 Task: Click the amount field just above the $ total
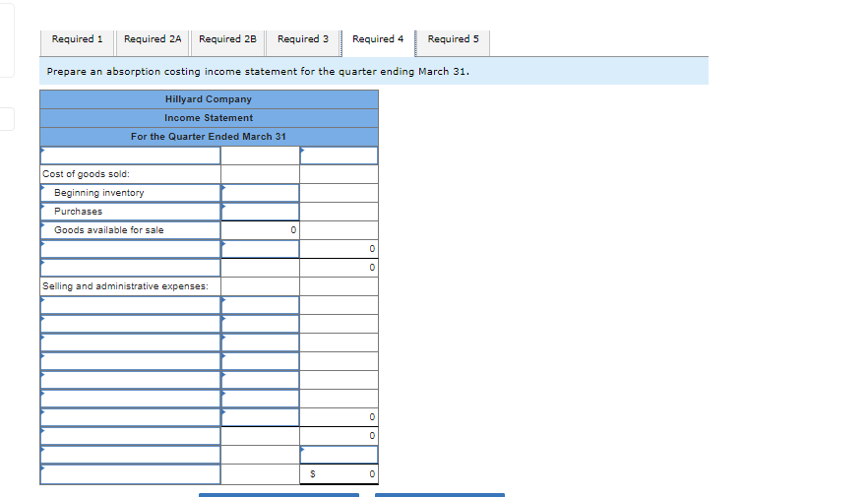coord(339,455)
